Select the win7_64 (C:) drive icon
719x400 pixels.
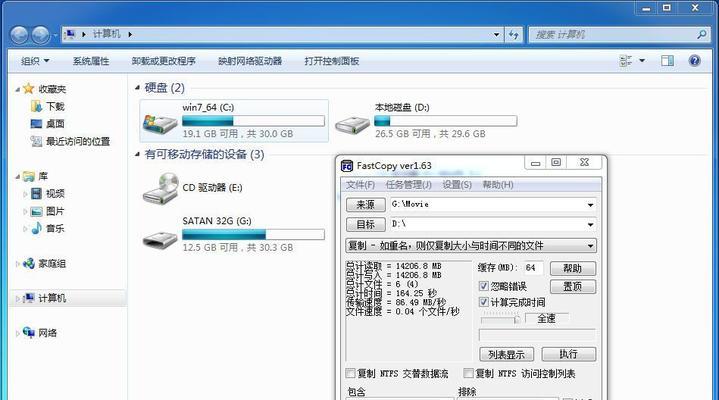pyautogui.click(x=160, y=123)
